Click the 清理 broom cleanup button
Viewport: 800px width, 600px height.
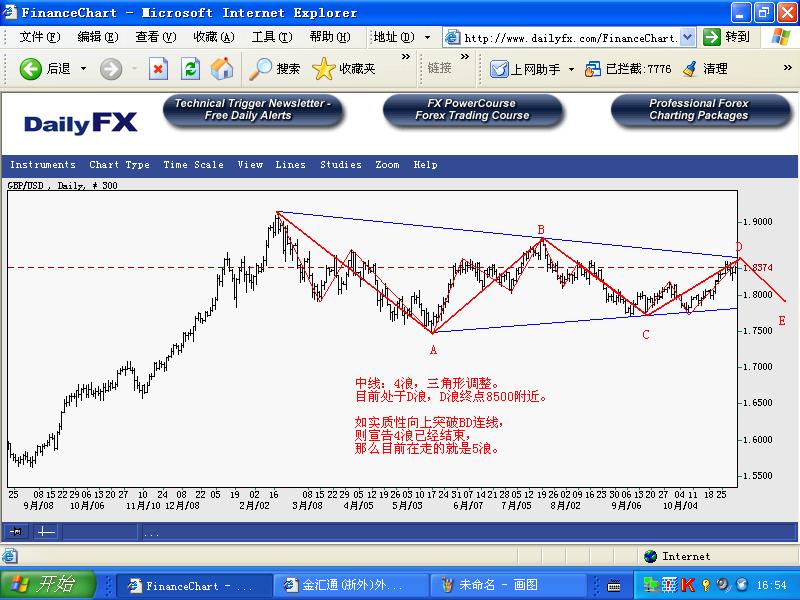705,69
